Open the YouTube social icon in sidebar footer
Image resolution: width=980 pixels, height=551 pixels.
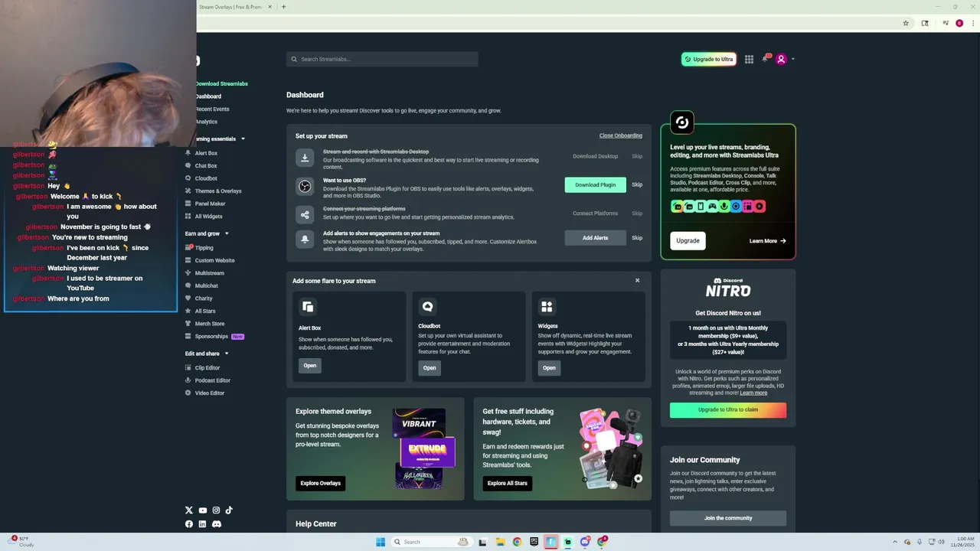click(203, 510)
